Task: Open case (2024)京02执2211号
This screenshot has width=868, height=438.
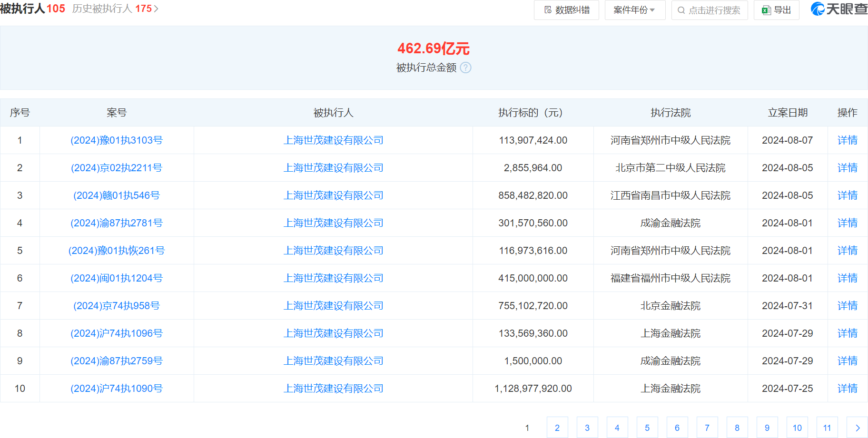Action: [x=117, y=168]
